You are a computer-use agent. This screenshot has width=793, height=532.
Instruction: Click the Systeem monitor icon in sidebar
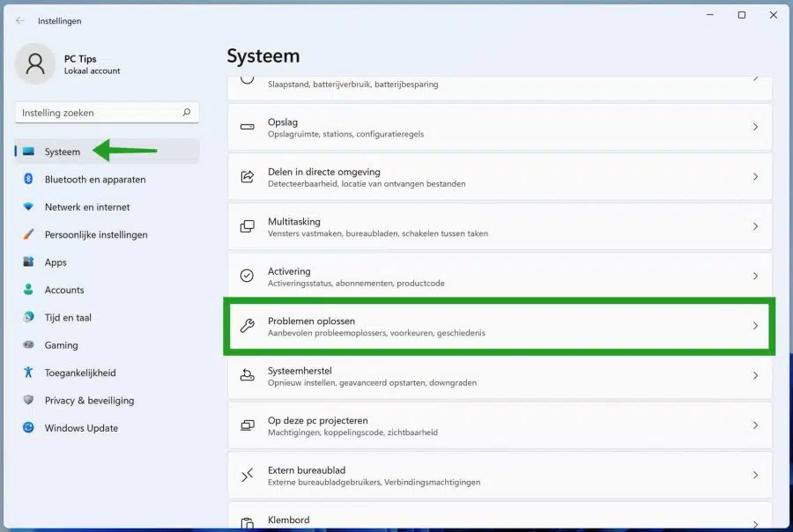pos(29,151)
